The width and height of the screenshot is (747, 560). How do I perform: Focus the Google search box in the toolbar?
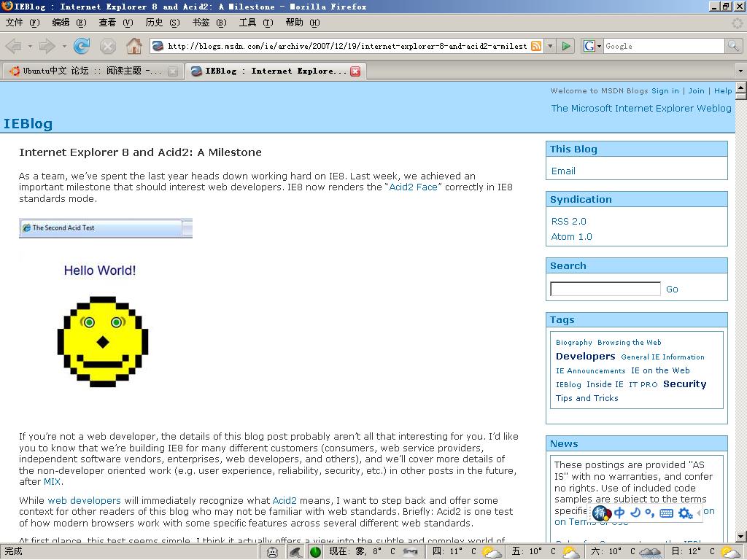point(664,46)
